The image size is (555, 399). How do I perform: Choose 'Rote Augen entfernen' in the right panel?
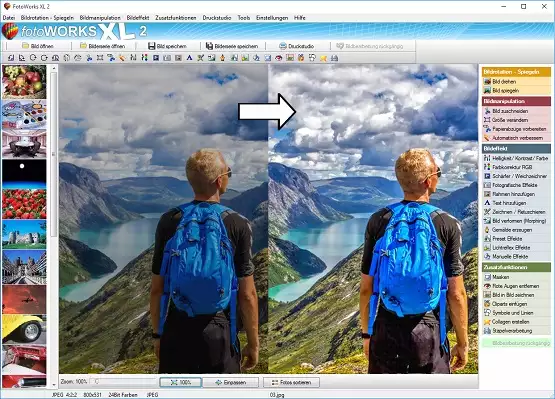click(516, 286)
